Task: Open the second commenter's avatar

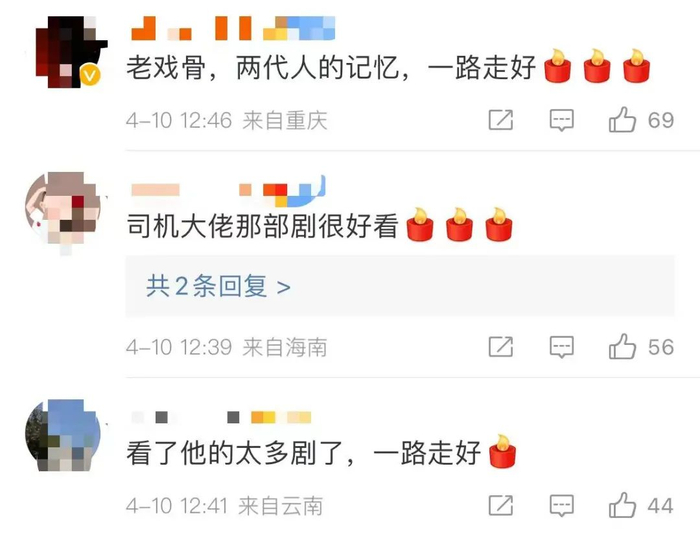Action: (x=63, y=210)
